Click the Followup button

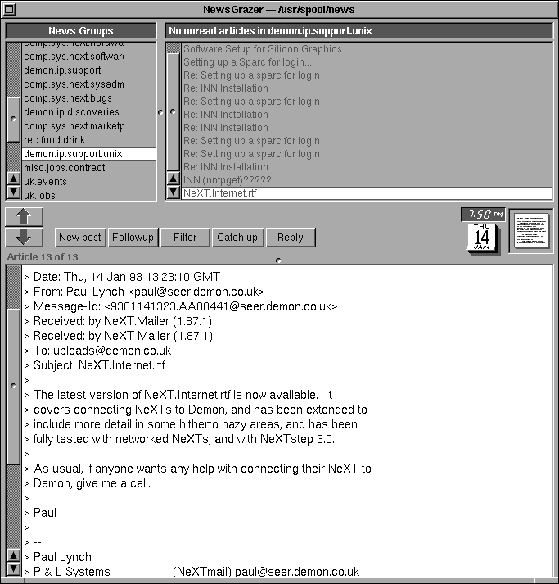133,238
